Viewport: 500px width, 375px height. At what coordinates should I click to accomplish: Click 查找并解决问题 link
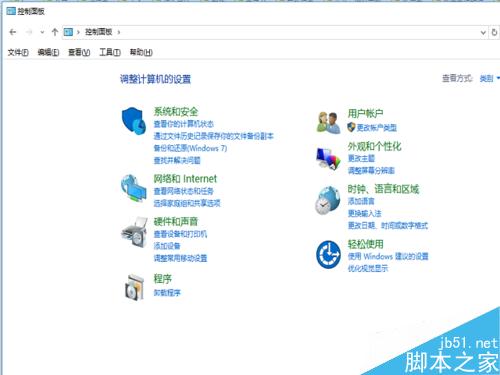click(x=177, y=160)
